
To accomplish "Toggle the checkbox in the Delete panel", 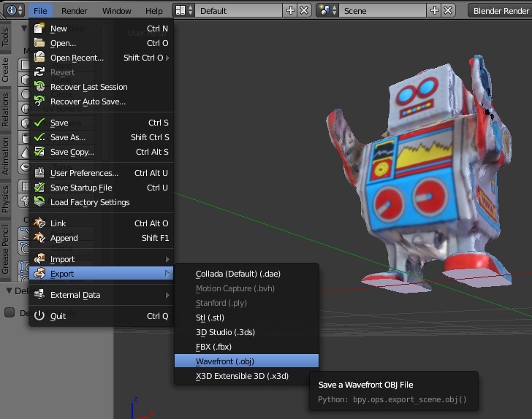I will tap(9, 312).
